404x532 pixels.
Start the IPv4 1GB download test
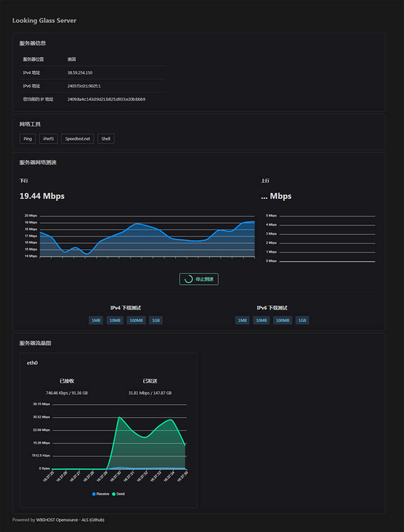[156, 320]
